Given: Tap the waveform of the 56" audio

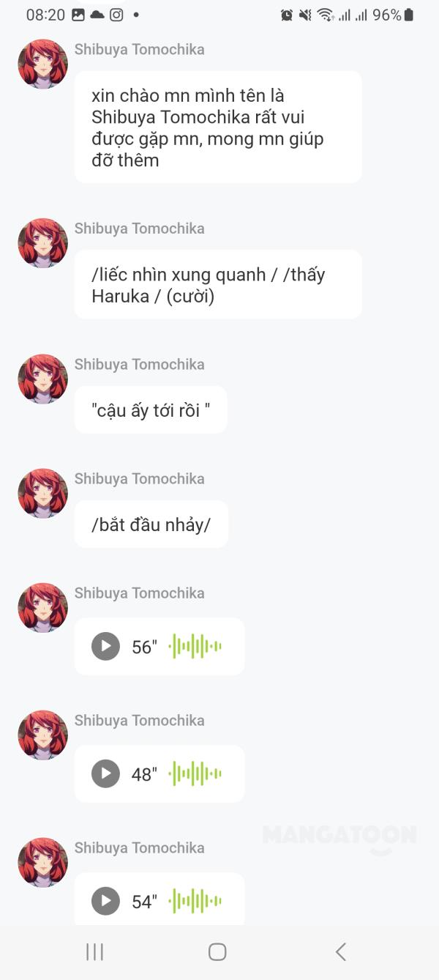Looking at the screenshot, I should tap(195, 646).
